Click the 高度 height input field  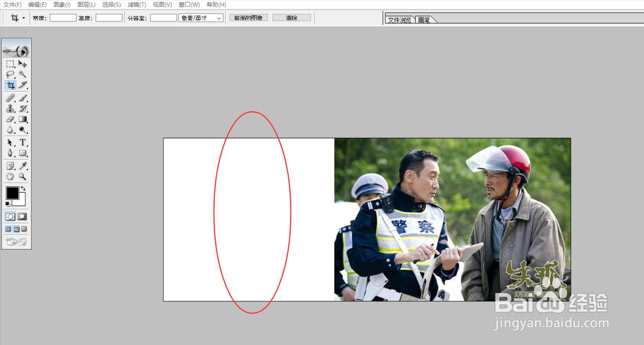coord(109,18)
